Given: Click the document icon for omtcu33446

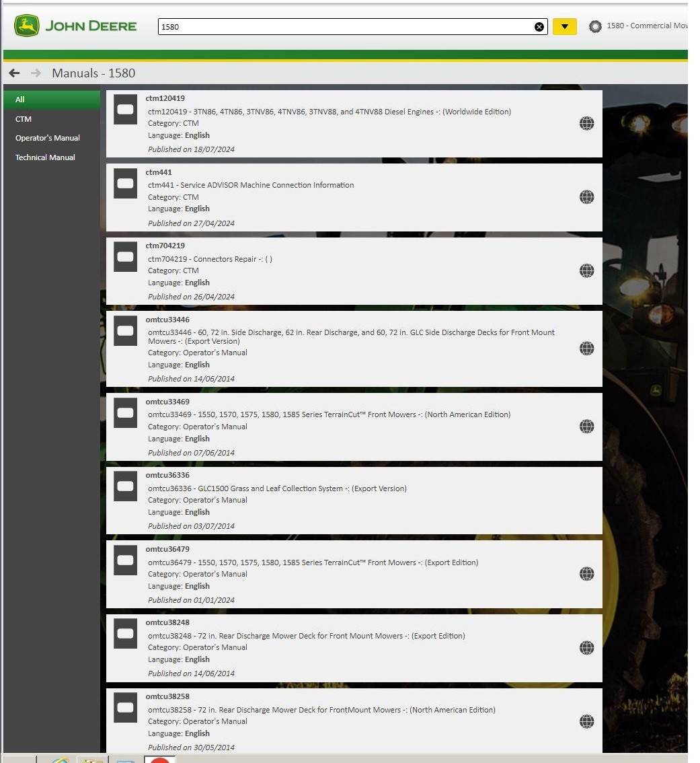Looking at the screenshot, I should 125,331.
